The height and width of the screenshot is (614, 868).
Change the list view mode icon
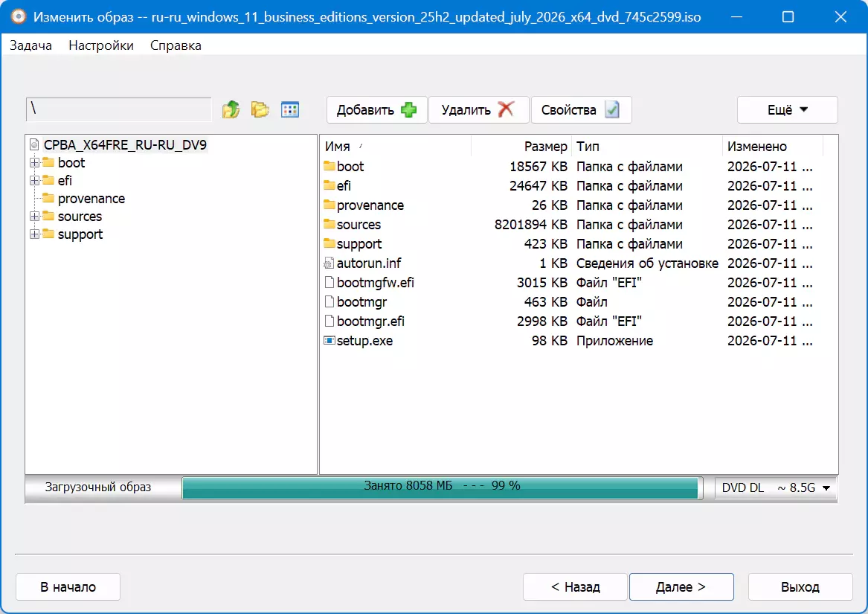(290, 109)
